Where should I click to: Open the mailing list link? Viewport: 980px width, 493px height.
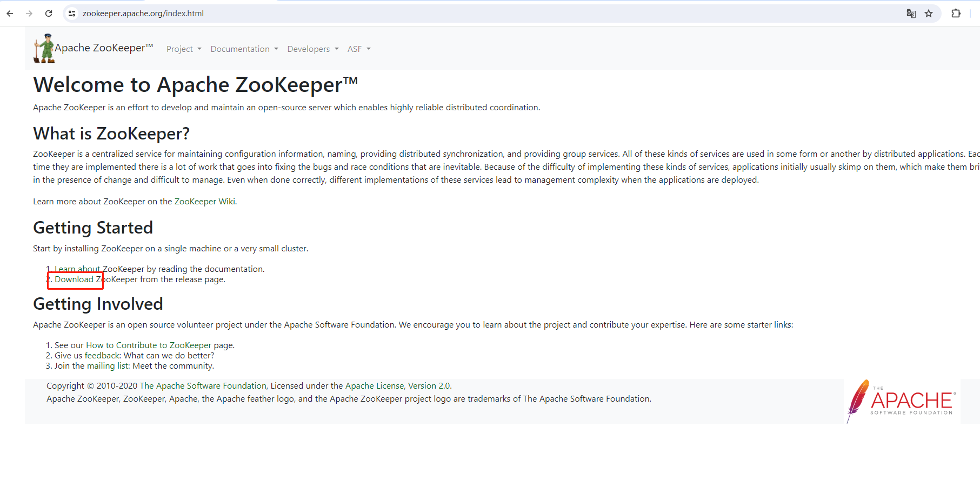pyautogui.click(x=108, y=366)
